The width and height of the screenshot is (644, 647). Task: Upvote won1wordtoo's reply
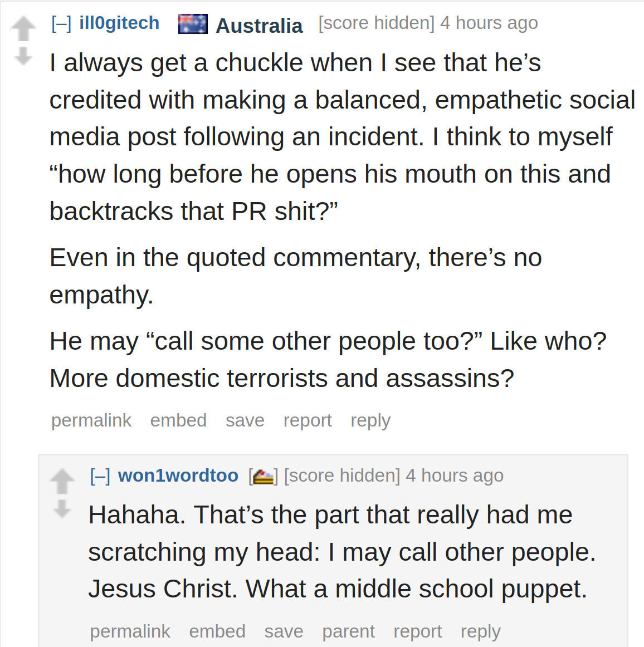click(x=62, y=482)
